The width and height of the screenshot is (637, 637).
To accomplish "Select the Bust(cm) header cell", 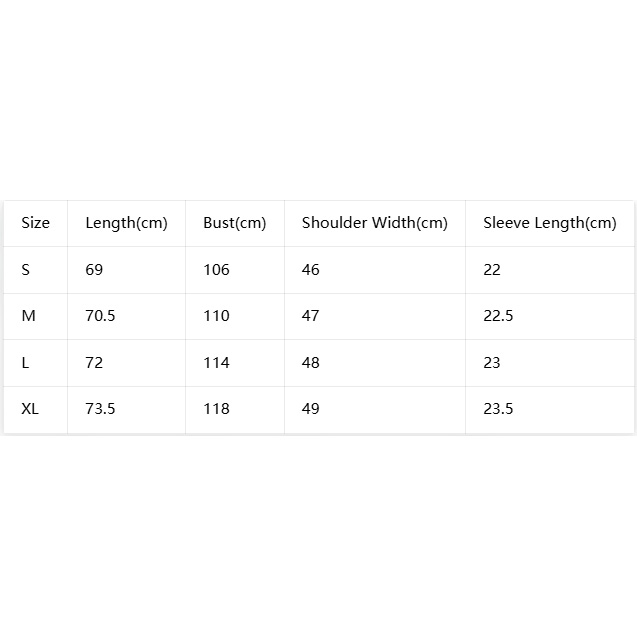I will 234,223.
